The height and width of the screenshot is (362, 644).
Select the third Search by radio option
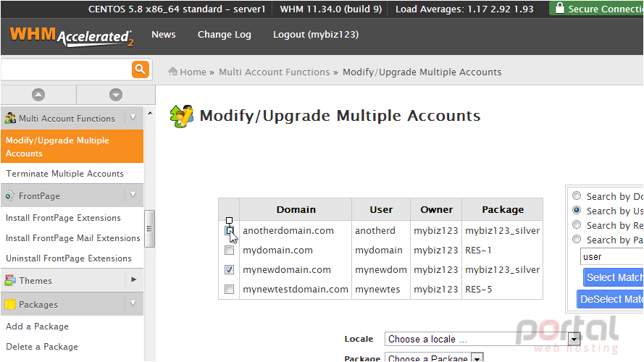pos(577,224)
